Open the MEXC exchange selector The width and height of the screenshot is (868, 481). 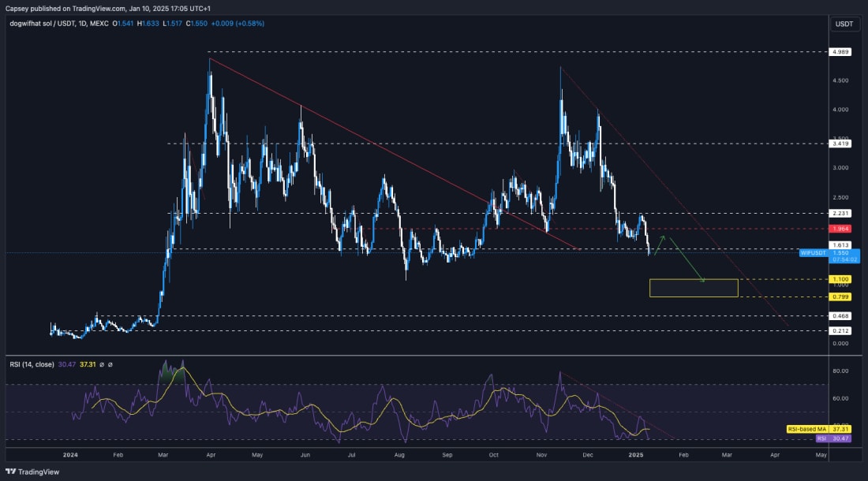99,24
